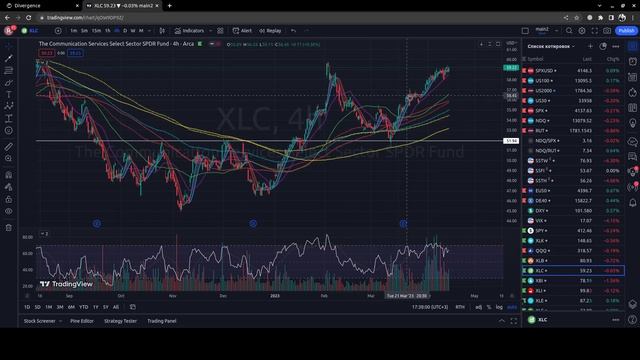640x360 pixels.
Task: Collapse the indicator legend arrow
Action: click(44, 234)
